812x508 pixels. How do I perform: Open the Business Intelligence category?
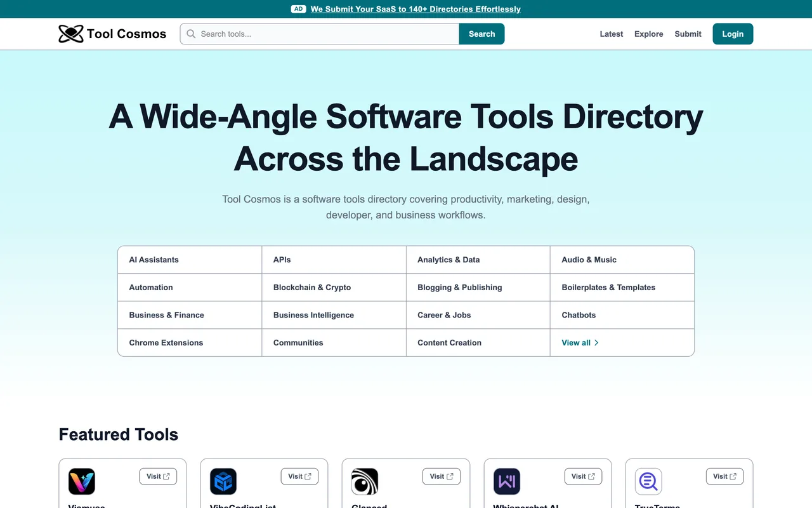(x=334, y=315)
